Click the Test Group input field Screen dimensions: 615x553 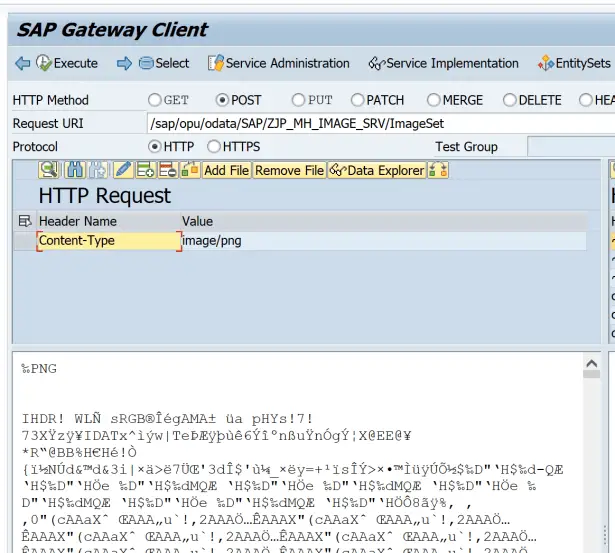[571, 147]
